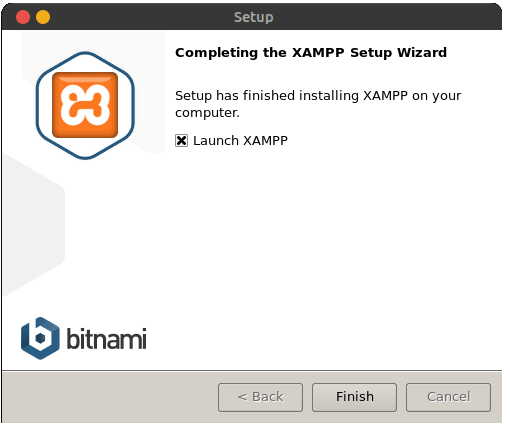
Task: Cancel the XAMPP installer
Action: click(x=448, y=397)
